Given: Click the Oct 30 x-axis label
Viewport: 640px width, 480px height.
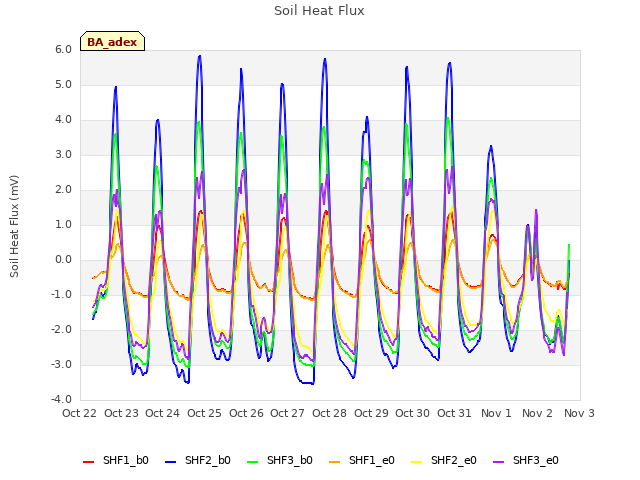Looking at the screenshot, I should click(412, 413).
